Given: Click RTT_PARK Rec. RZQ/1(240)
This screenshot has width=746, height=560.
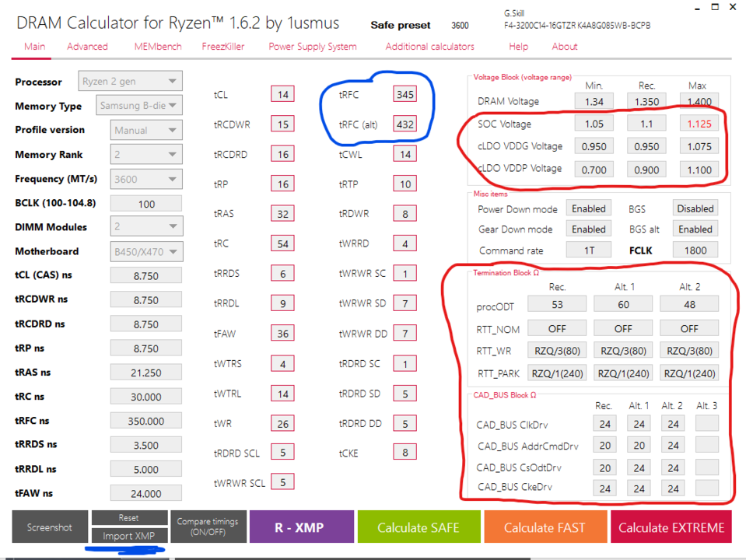Looking at the screenshot, I should pyautogui.click(x=557, y=373).
